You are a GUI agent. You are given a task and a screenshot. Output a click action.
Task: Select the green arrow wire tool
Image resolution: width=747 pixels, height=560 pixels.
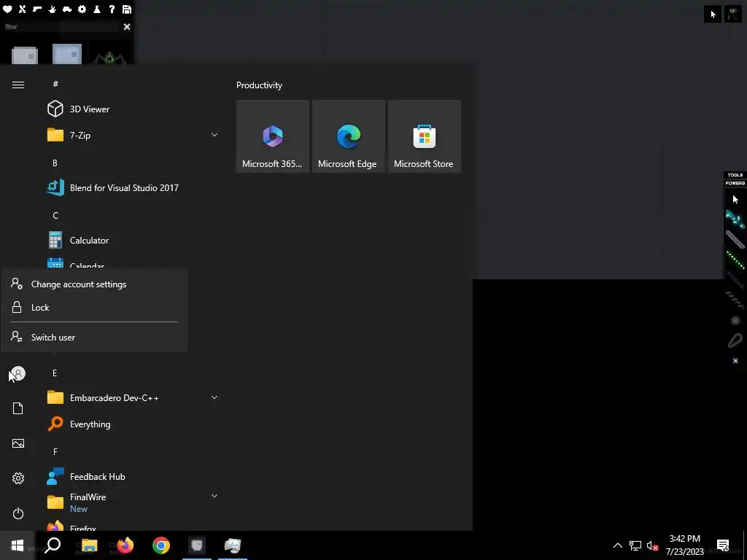[735, 260]
